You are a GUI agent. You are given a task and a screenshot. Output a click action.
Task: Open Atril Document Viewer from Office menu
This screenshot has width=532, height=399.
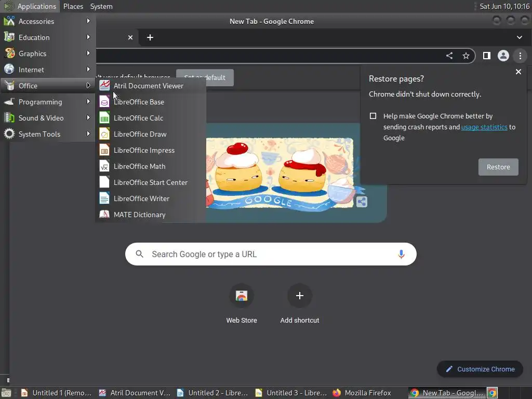coord(151,86)
